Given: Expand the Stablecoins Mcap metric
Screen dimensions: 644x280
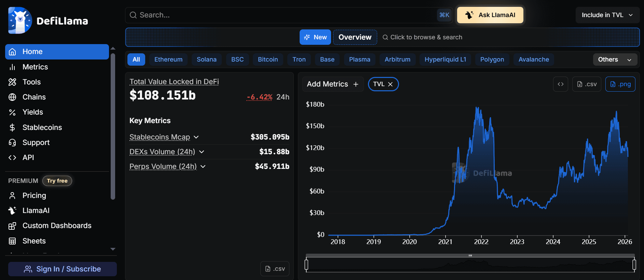Looking at the screenshot, I should pyautogui.click(x=196, y=137).
